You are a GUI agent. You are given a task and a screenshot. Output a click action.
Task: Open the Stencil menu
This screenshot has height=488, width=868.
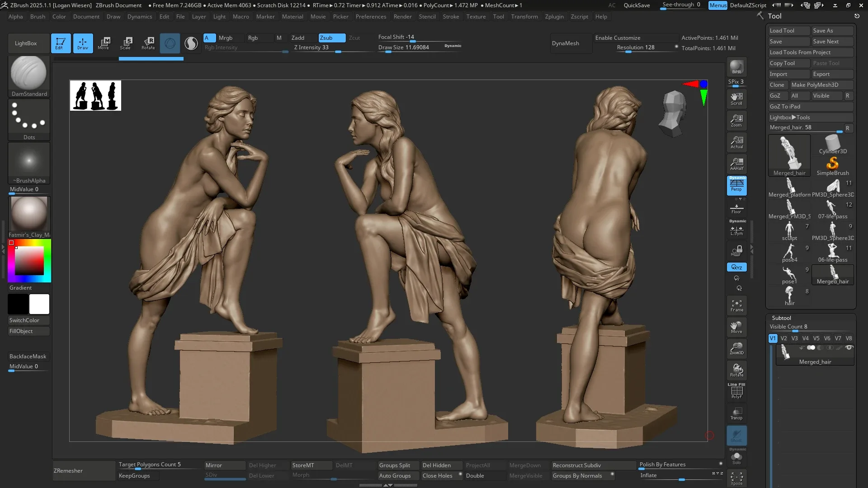[x=427, y=17]
